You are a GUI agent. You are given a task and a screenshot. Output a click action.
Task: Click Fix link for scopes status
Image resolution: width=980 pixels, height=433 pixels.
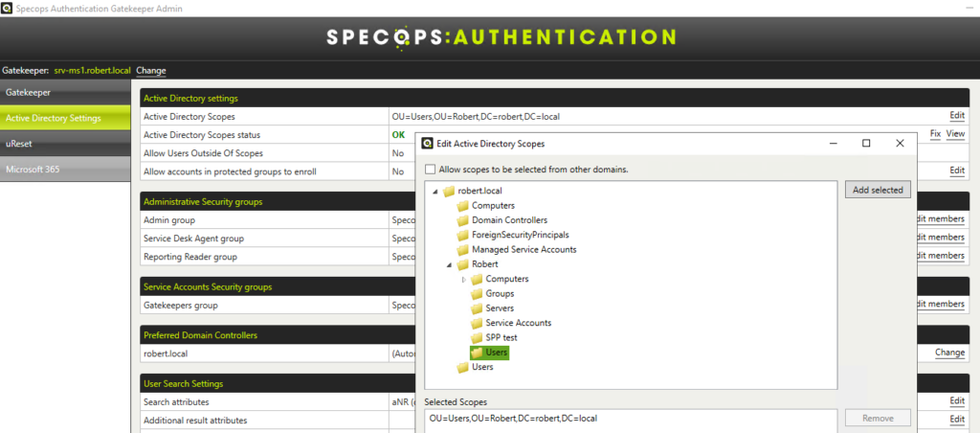coord(935,134)
